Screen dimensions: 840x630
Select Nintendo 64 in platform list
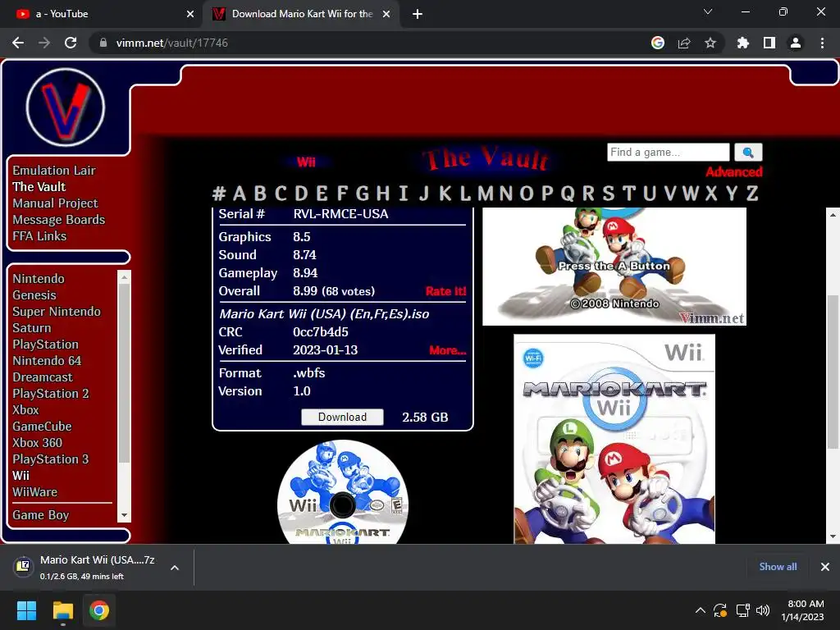[47, 361]
